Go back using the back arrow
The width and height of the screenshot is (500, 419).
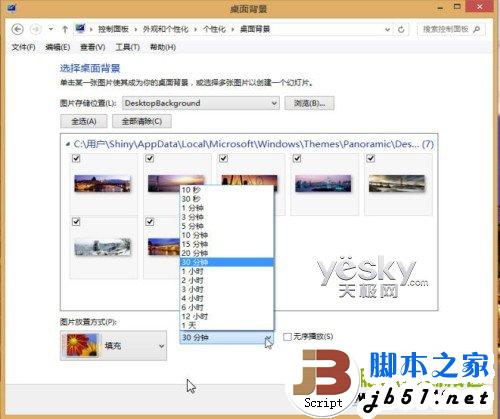pyautogui.click(x=17, y=29)
